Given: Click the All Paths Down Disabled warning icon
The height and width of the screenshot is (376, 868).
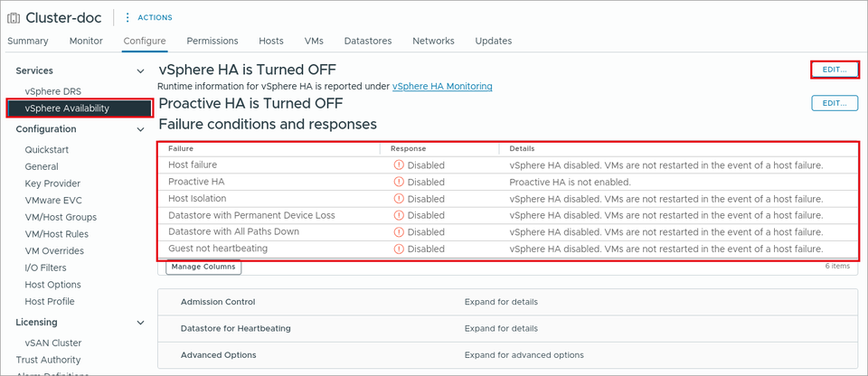Looking at the screenshot, I should point(399,232).
